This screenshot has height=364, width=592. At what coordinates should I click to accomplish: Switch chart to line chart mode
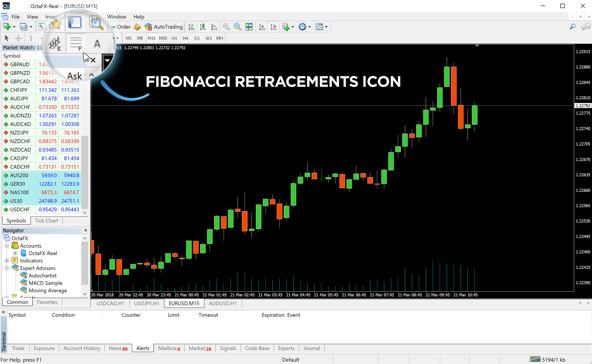[x=214, y=26]
